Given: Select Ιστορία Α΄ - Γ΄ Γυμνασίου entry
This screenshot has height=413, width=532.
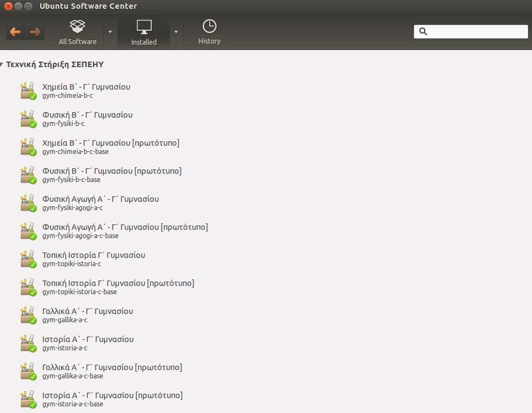Looking at the screenshot, I should pos(88,340).
